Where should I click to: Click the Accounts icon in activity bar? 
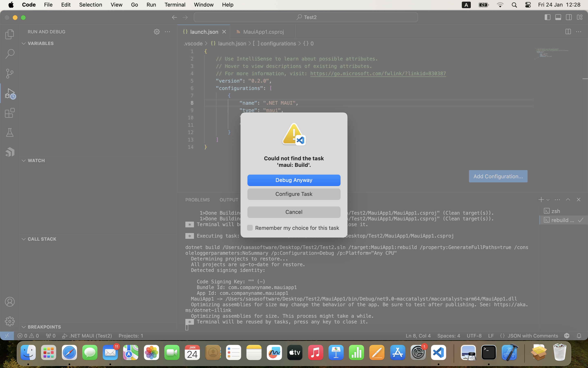[x=10, y=302]
